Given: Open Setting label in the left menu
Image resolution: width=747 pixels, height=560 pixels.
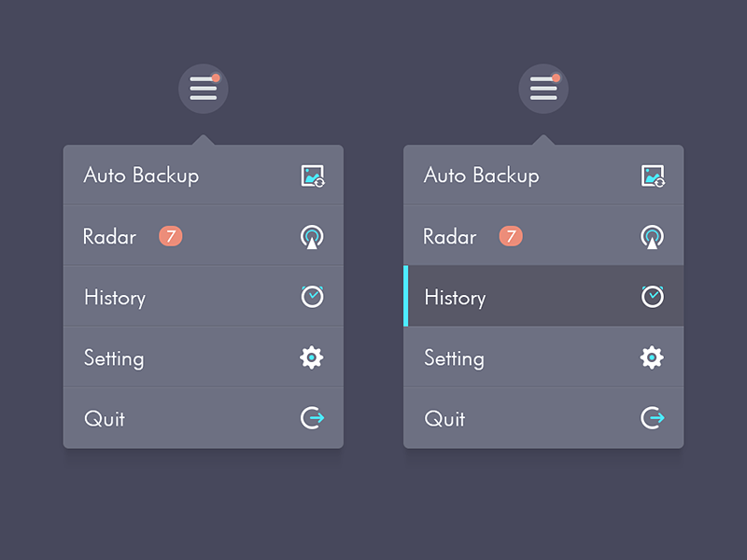Looking at the screenshot, I should 114,358.
